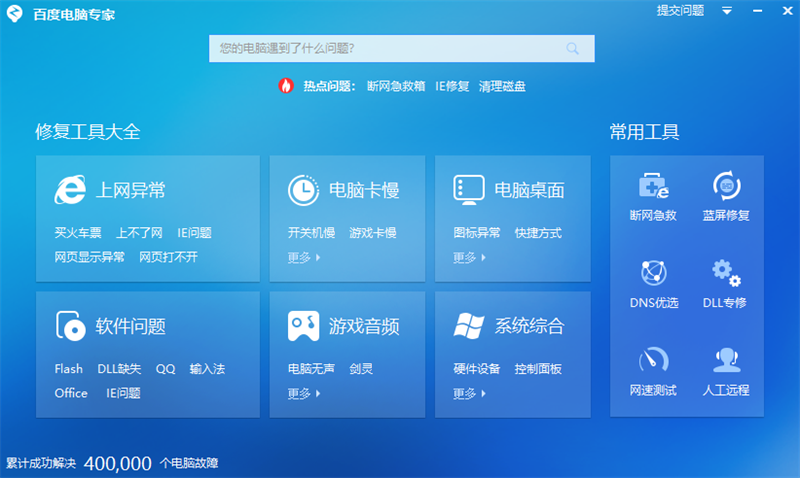
Task: Expand 更多 under 系统综合
Action: 469,393
